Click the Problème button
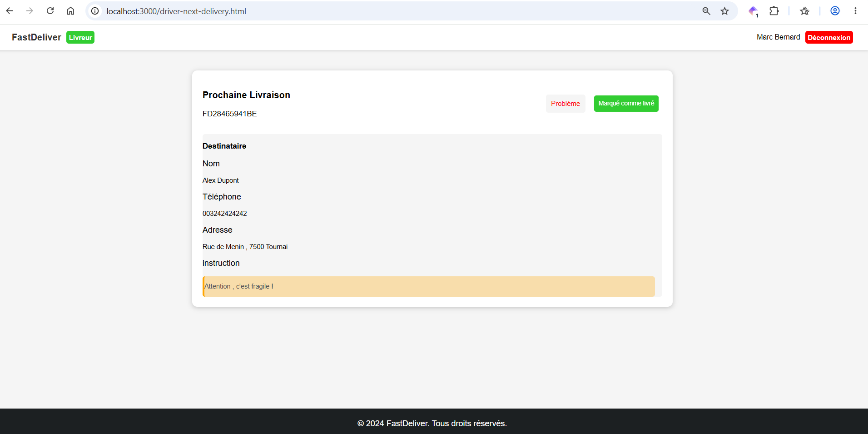This screenshot has width=868, height=434. click(565, 104)
